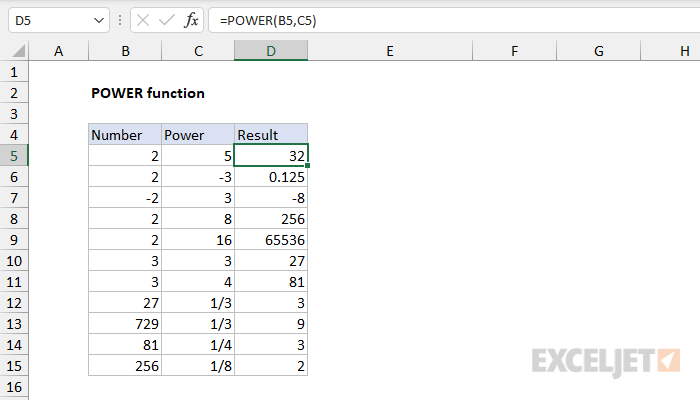This screenshot has width=700, height=400.
Task: Click the 'Power' header cell
Action: click(x=198, y=135)
